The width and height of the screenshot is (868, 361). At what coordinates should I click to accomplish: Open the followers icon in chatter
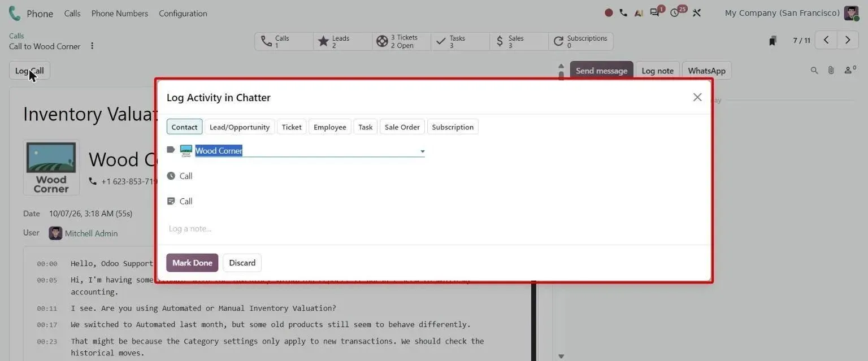(850, 70)
